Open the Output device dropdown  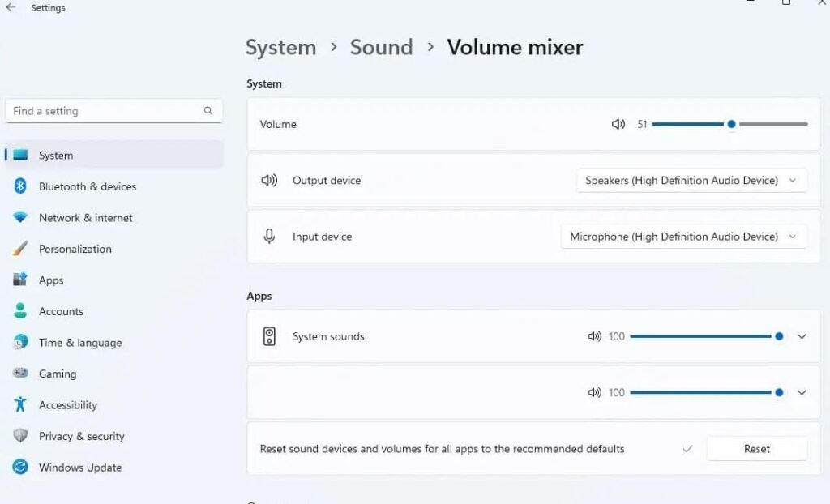click(691, 180)
